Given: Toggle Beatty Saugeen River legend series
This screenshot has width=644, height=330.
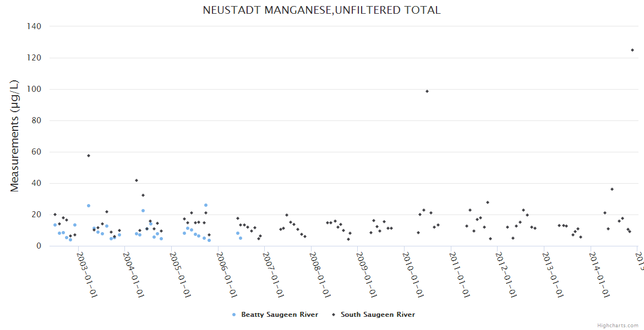Looking at the screenshot, I should tap(279, 315).
